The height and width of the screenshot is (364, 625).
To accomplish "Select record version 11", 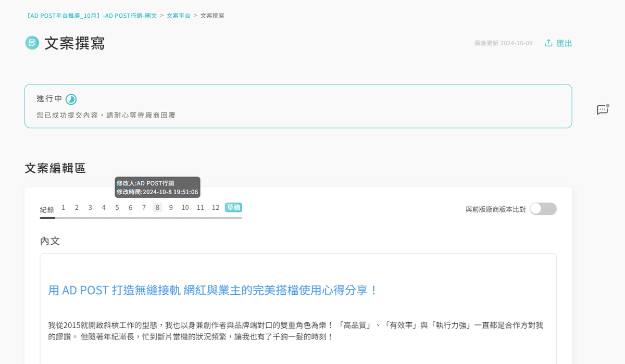I will pos(201,207).
